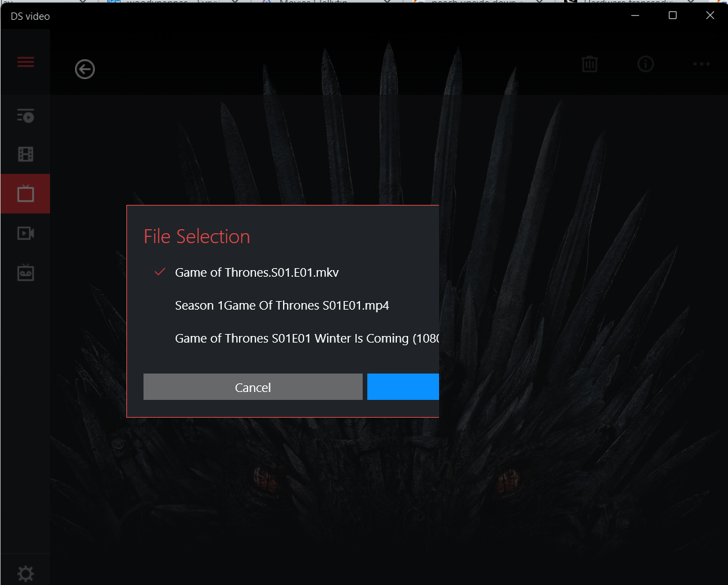
Task: Click the trash delete icon
Action: [x=590, y=64]
